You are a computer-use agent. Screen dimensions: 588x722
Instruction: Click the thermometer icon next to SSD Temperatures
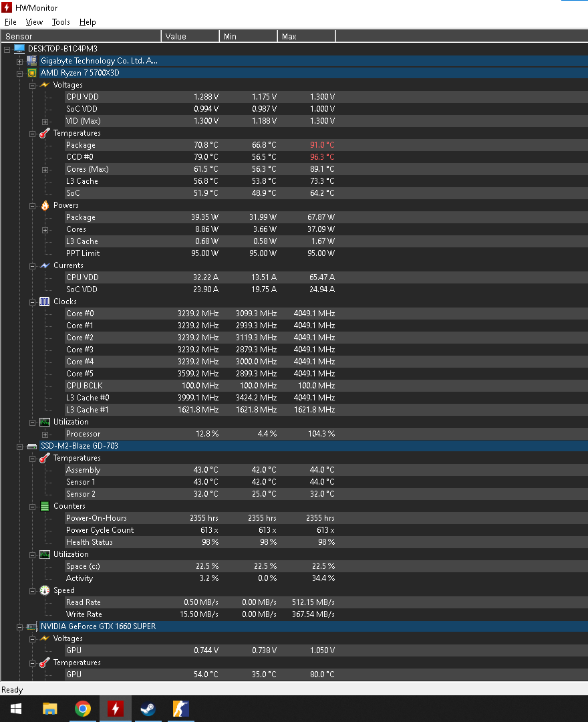click(x=45, y=458)
